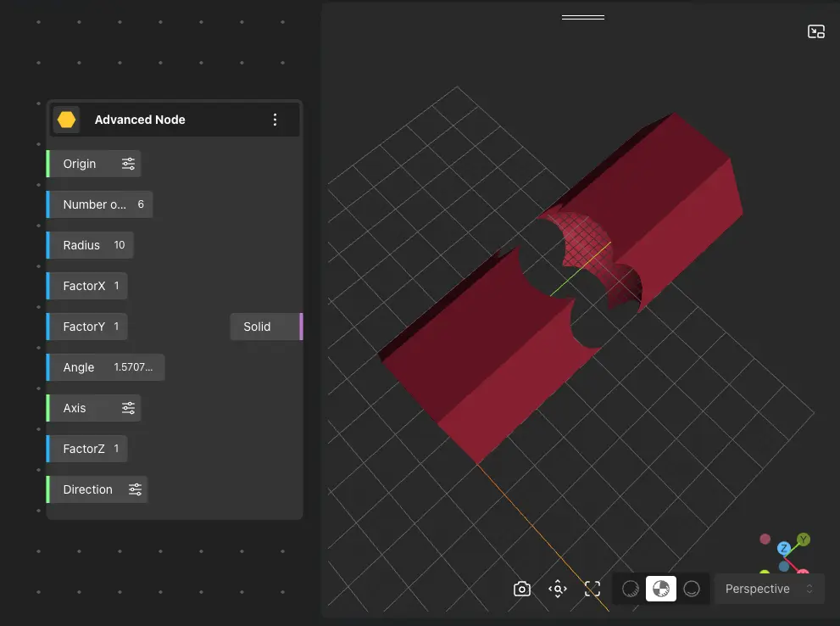Viewport: 840px width, 626px height.
Task: Open the Perspective camera dropdown
Action: tap(769, 589)
